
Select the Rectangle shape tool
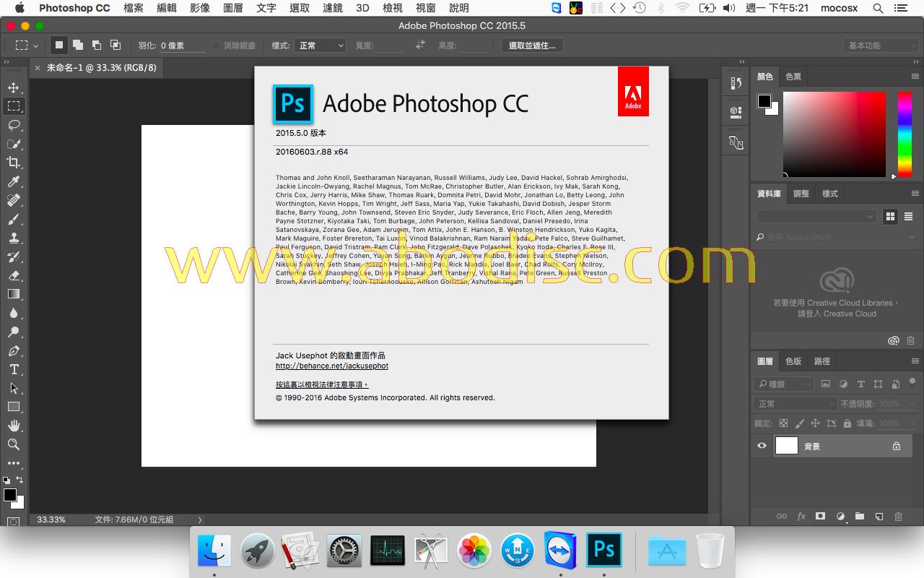pos(13,407)
